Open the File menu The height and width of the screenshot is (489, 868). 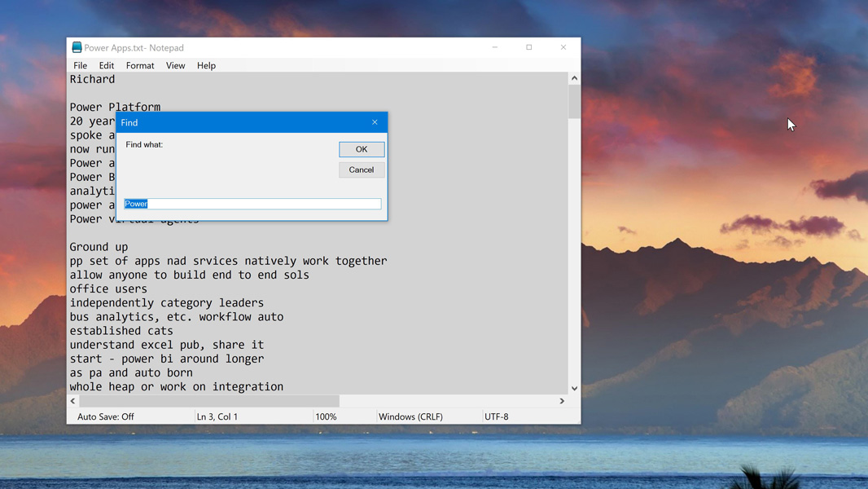pos(80,65)
